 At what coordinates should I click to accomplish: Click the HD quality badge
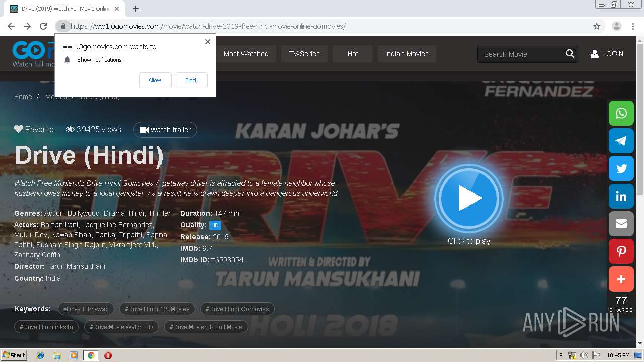(215, 225)
